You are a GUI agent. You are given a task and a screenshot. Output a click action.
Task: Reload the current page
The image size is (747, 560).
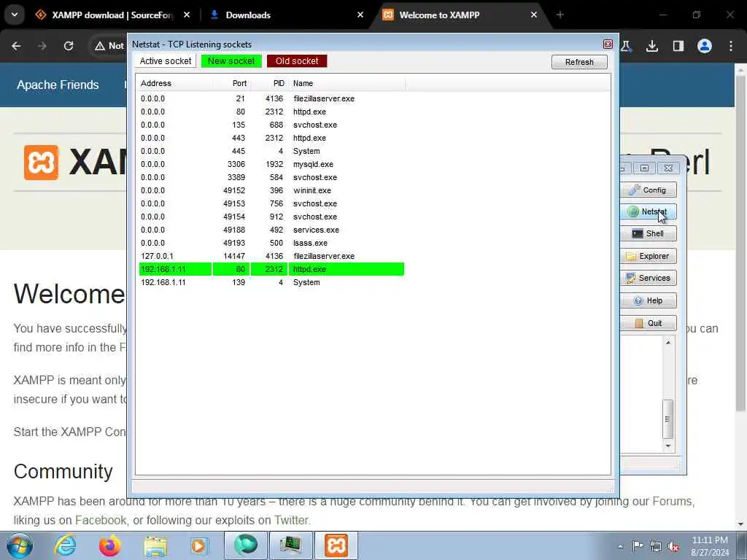(x=69, y=46)
